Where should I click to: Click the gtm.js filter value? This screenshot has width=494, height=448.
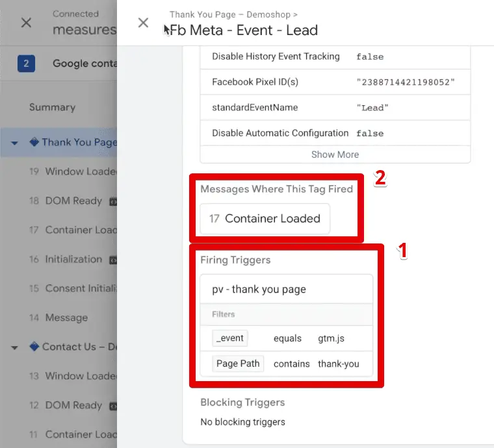click(x=331, y=338)
